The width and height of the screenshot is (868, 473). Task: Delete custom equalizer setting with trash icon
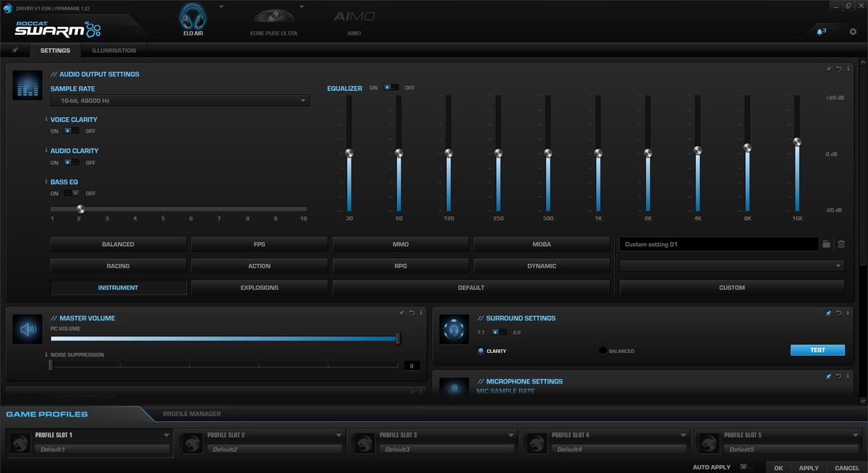click(841, 244)
